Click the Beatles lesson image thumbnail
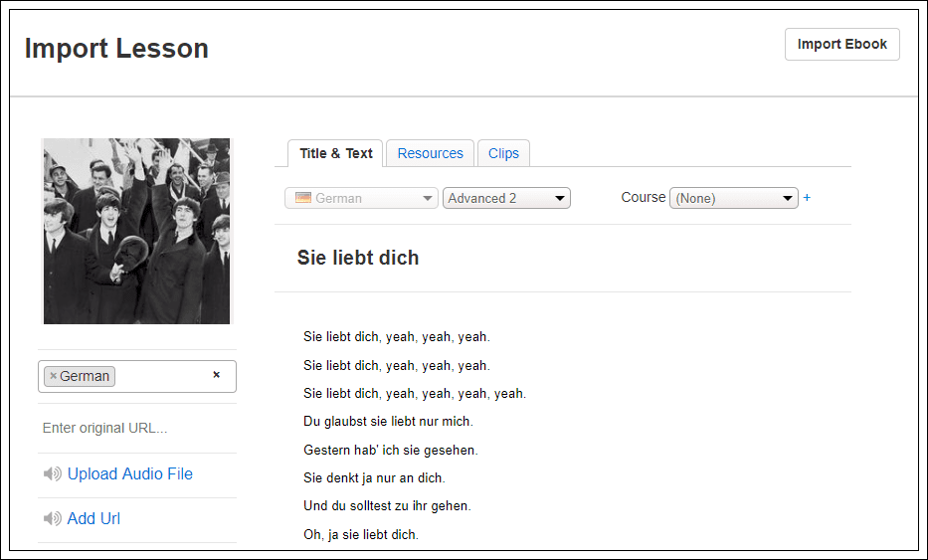928x560 pixels. coord(136,231)
